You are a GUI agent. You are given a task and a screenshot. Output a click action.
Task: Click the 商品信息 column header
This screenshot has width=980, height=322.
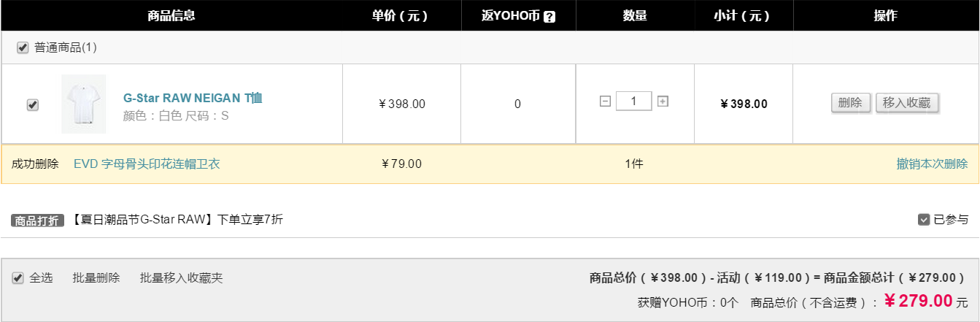[x=171, y=16]
